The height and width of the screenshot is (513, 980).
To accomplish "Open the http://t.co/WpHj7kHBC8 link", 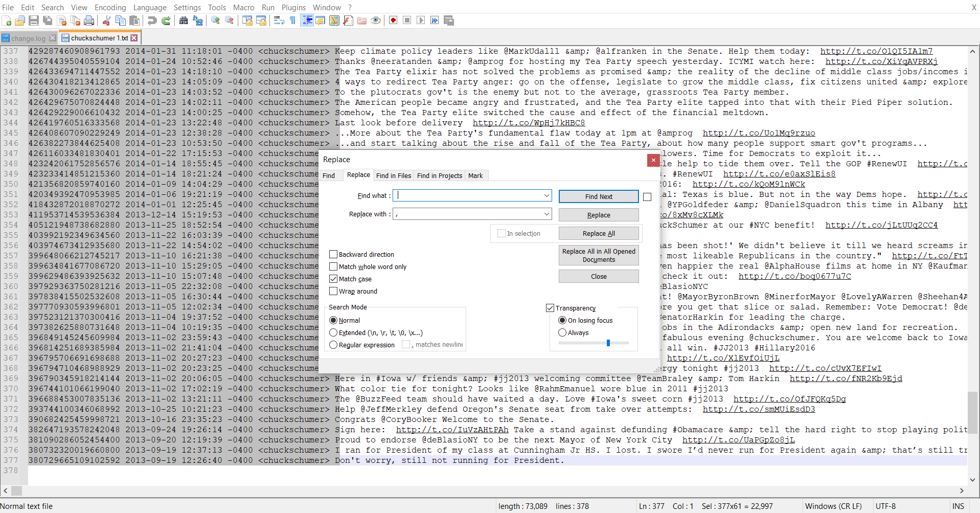I will click(x=529, y=123).
